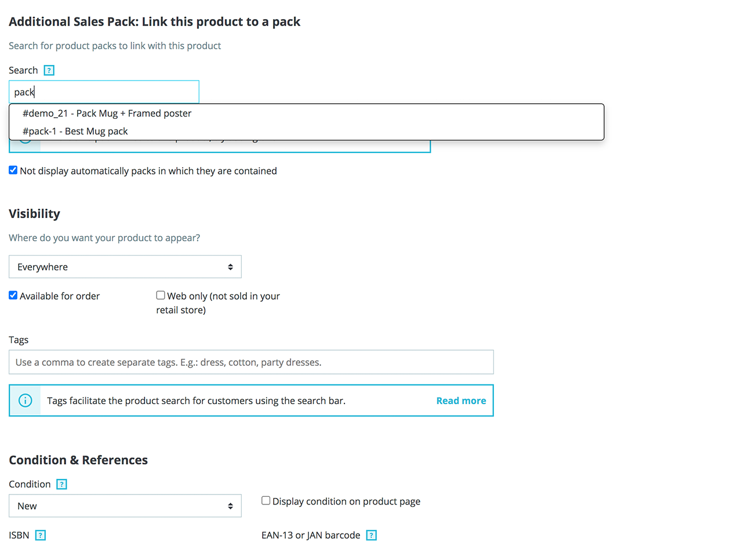
Task: Click the Tags input field
Action: 251,362
